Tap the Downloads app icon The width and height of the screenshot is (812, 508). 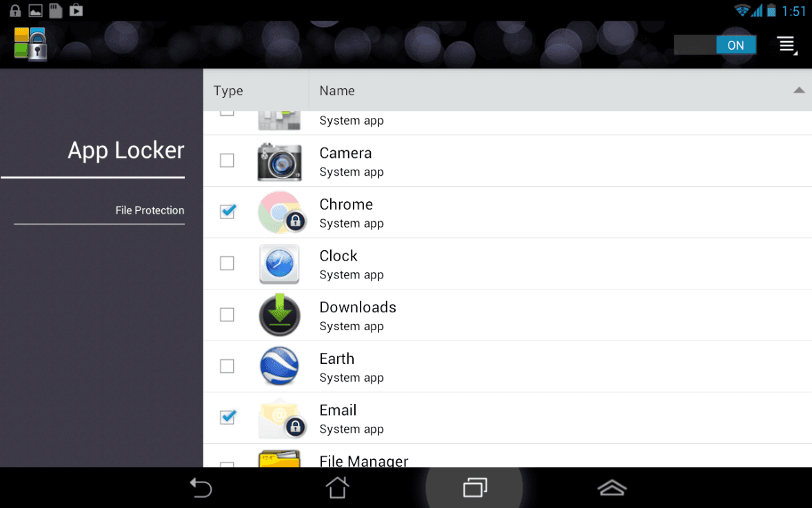[280, 315]
